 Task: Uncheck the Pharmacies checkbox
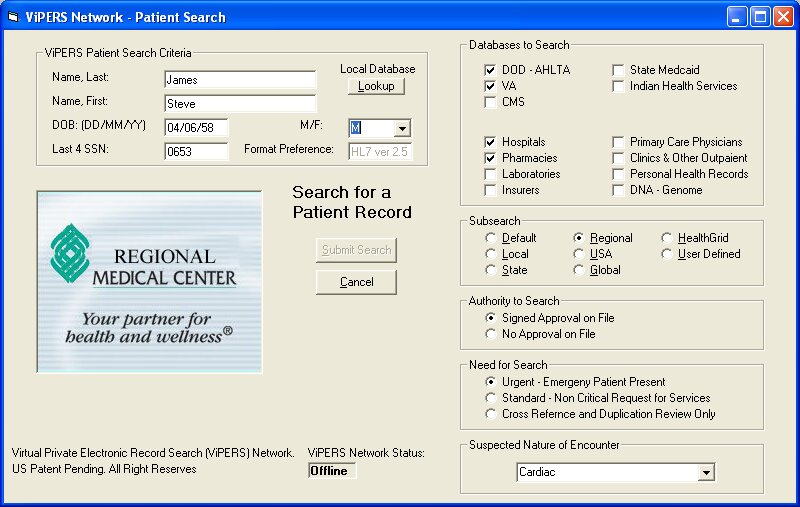coord(490,158)
